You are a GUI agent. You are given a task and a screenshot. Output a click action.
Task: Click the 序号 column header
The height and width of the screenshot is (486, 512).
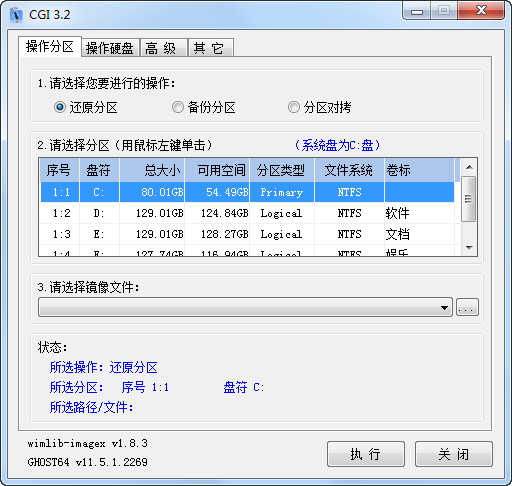(x=59, y=170)
